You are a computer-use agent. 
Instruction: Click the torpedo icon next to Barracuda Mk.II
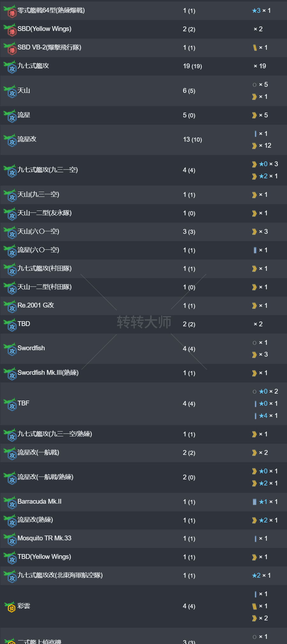[10, 502]
